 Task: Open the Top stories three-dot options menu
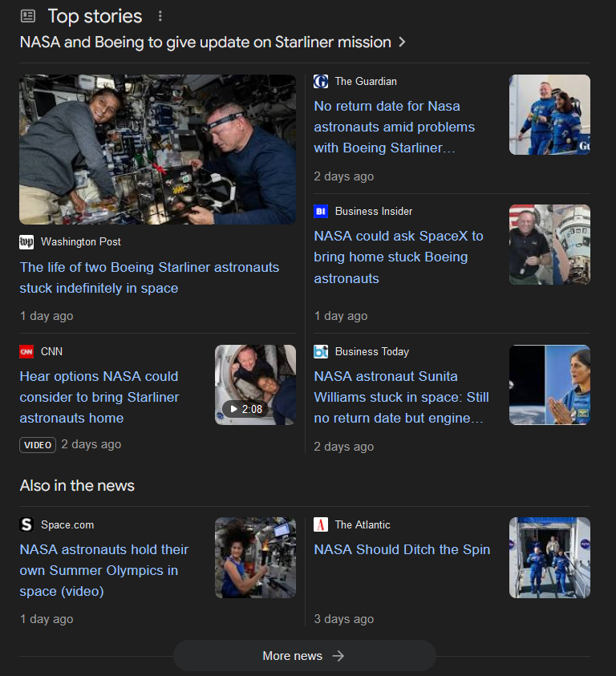tap(160, 16)
